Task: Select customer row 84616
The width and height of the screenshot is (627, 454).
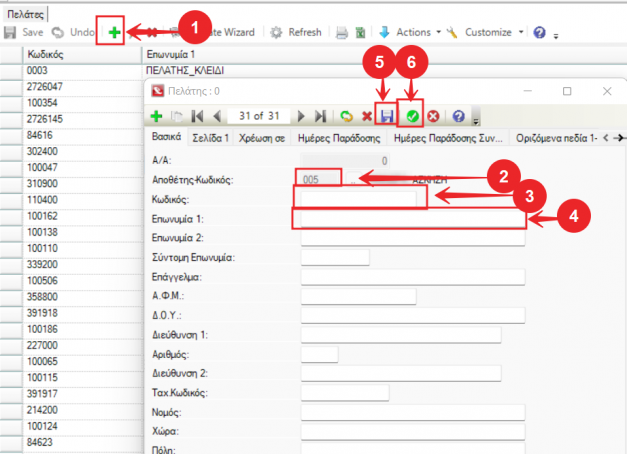Action: 40,135
